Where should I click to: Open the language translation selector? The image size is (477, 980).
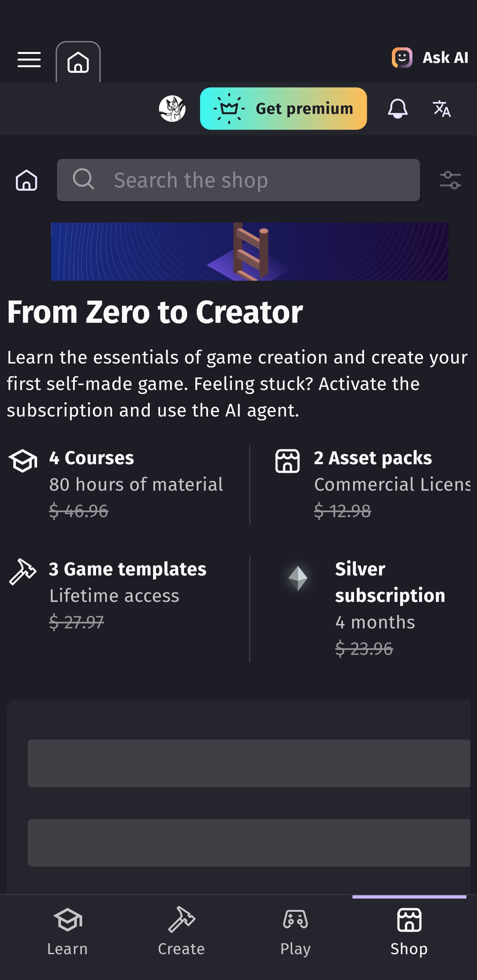(x=442, y=109)
